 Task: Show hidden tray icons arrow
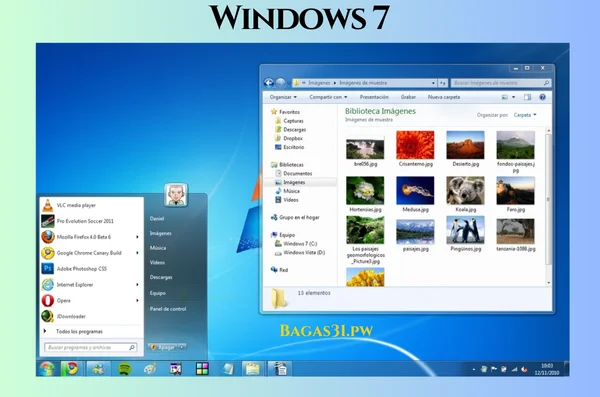coord(474,370)
